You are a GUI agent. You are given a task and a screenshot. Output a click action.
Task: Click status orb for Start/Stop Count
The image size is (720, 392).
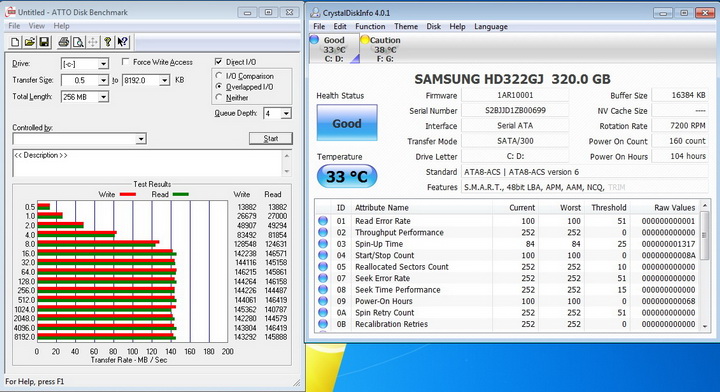[323, 255]
